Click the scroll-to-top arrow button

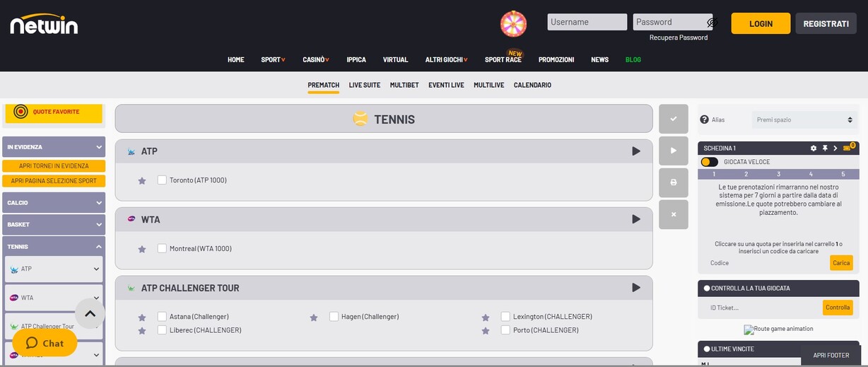point(90,313)
